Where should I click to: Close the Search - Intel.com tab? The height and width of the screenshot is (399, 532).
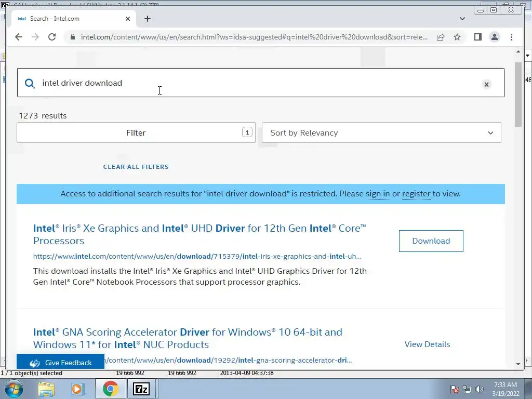pyautogui.click(x=128, y=19)
